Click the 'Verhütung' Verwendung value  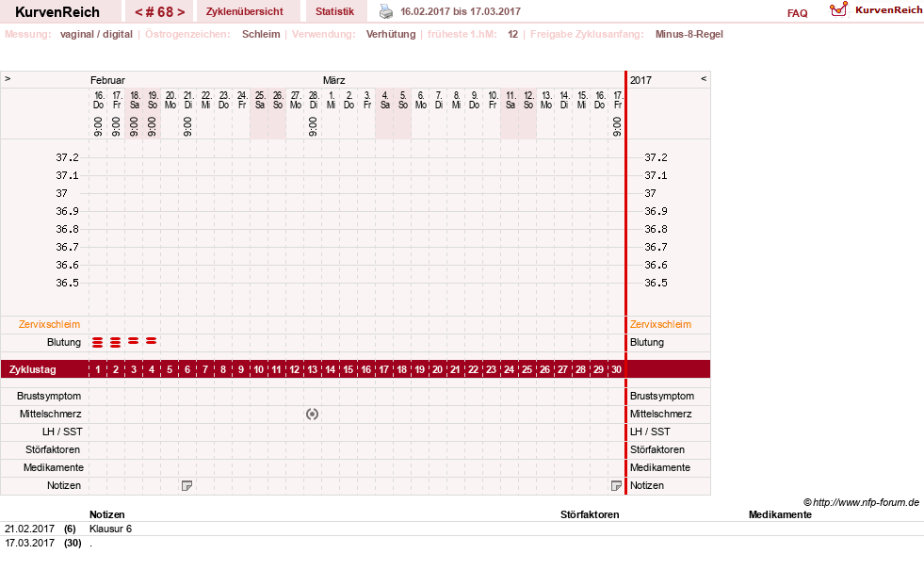pos(391,34)
